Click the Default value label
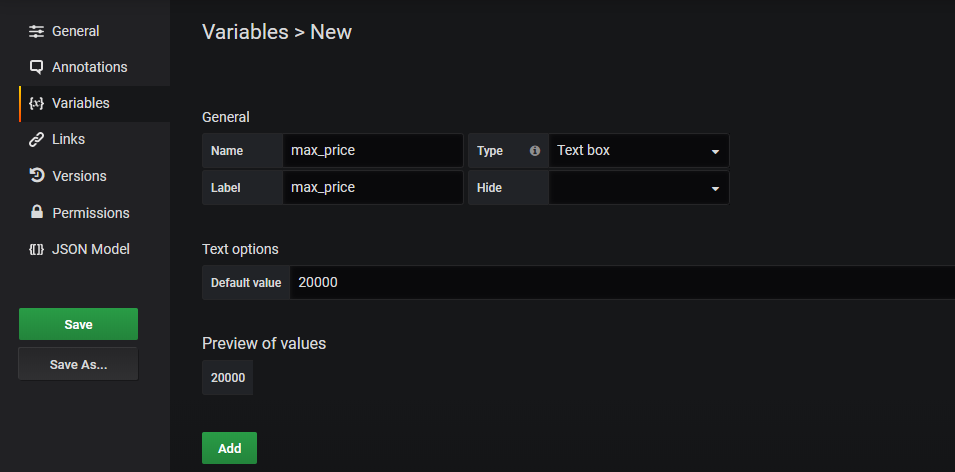Image resolution: width=955 pixels, height=472 pixels. click(246, 283)
